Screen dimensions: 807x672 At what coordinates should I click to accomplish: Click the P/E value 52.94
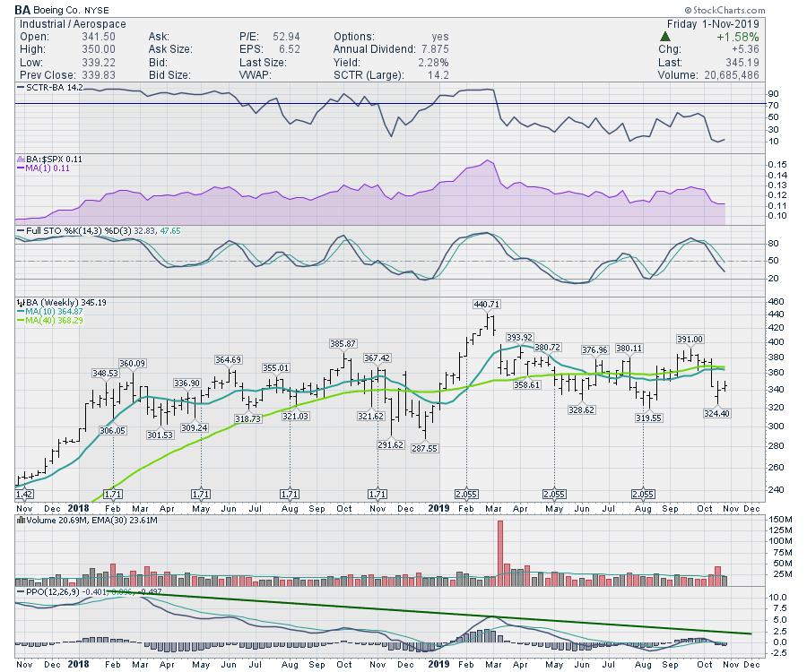click(x=286, y=37)
